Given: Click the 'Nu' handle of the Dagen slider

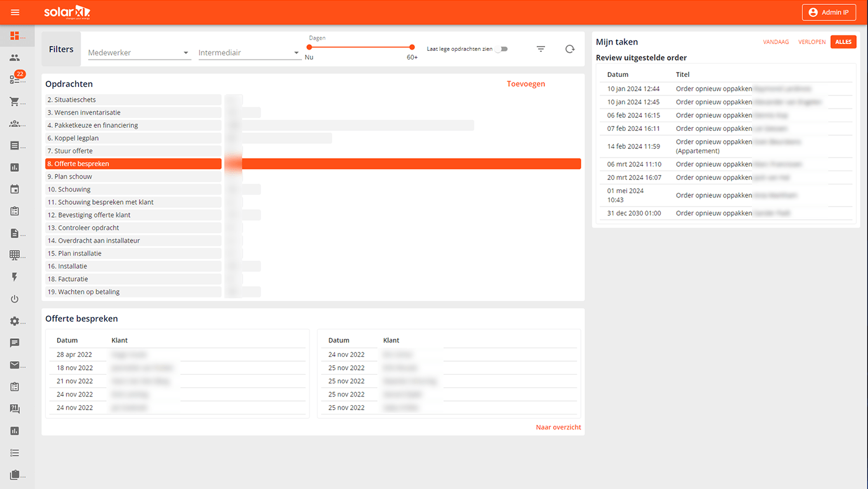Looking at the screenshot, I should 309,47.
